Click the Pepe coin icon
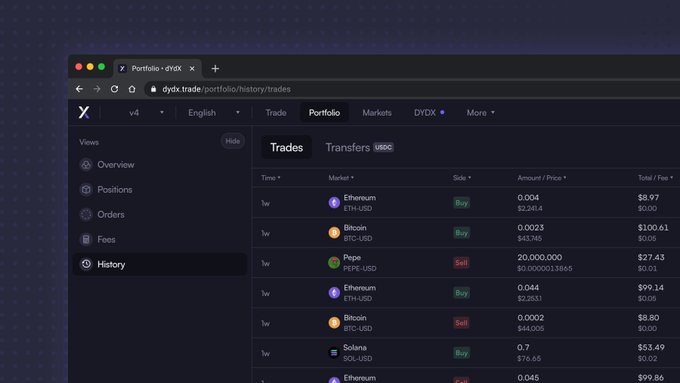 coord(334,262)
